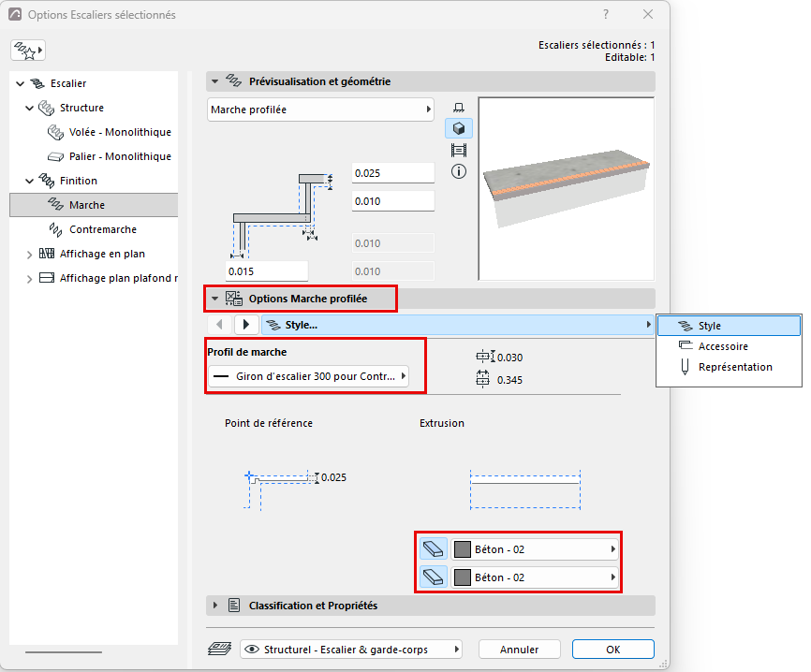Collapse the Options Marche profilée panel
This screenshot has width=811, height=672.
tap(215, 299)
